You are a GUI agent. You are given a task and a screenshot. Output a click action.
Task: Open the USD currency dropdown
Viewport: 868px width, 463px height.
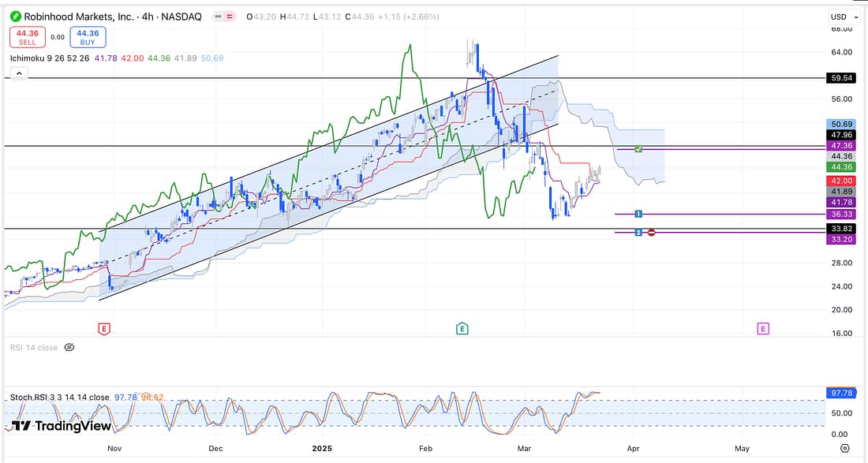[x=841, y=17]
